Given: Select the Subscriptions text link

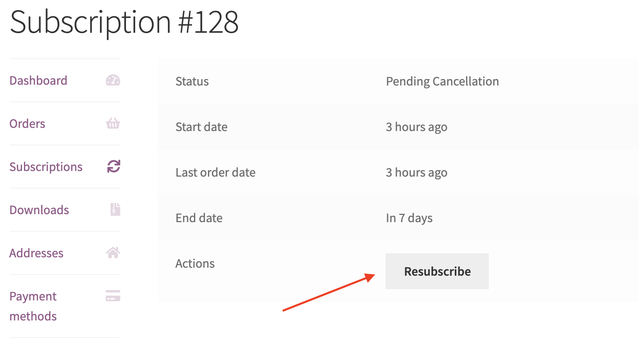Looking at the screenshot, I should pyautogui.click(x=46, y=167).
